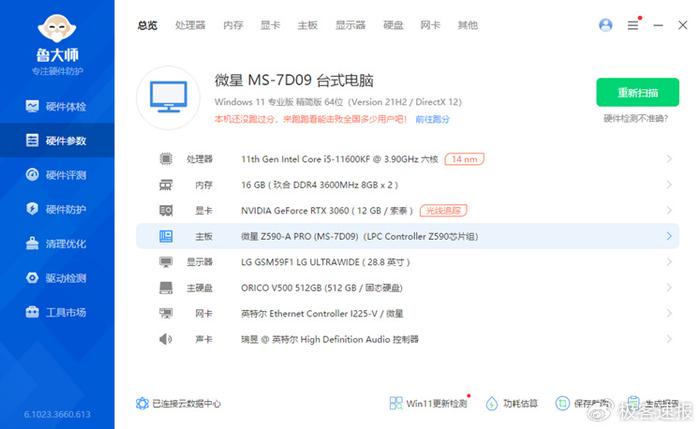
Task: Select the Z590-A PRO motherboard text
Action: [359, 237]
